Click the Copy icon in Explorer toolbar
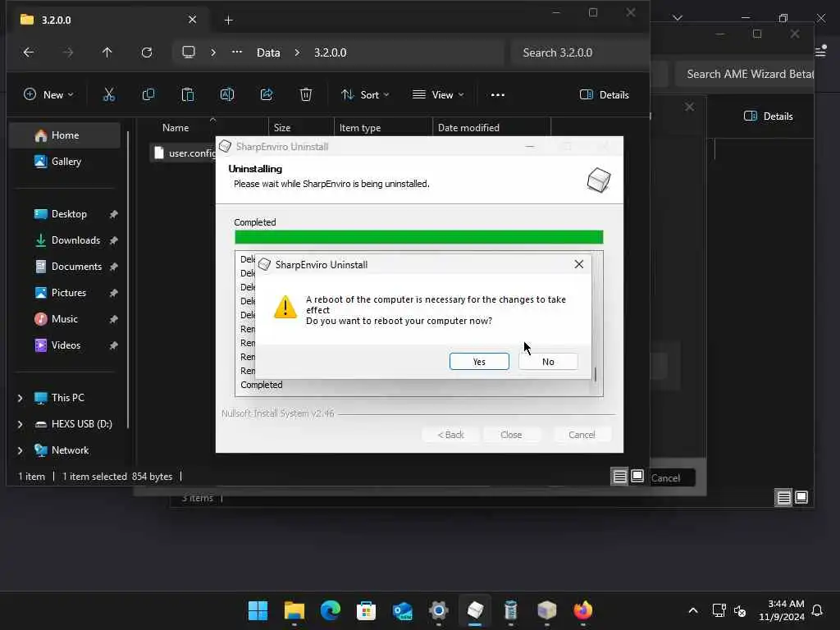The height and width of the screenshot is (630, 840). [148, 95]
